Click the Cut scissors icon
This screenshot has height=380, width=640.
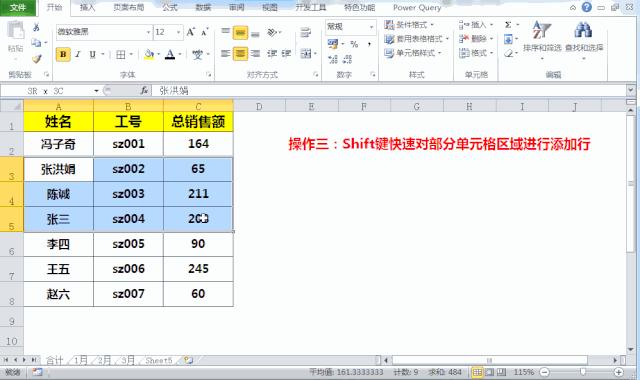coord(36,27)
